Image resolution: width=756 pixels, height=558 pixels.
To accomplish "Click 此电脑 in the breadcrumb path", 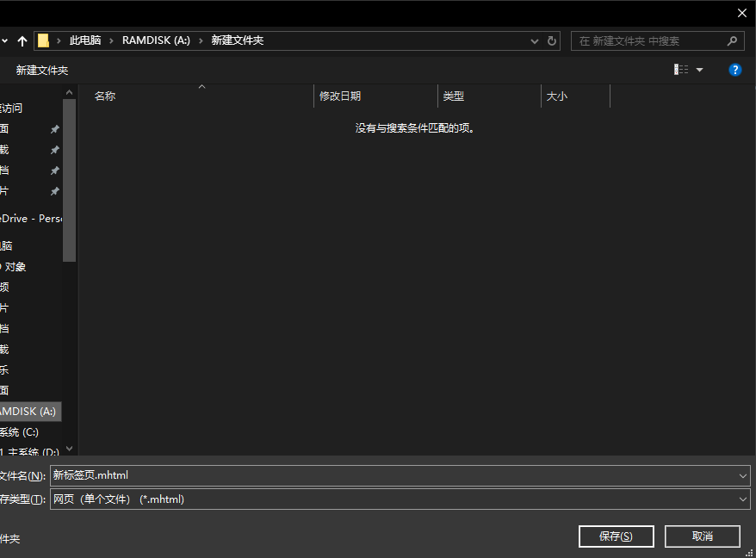I will [x=85, y=40].
